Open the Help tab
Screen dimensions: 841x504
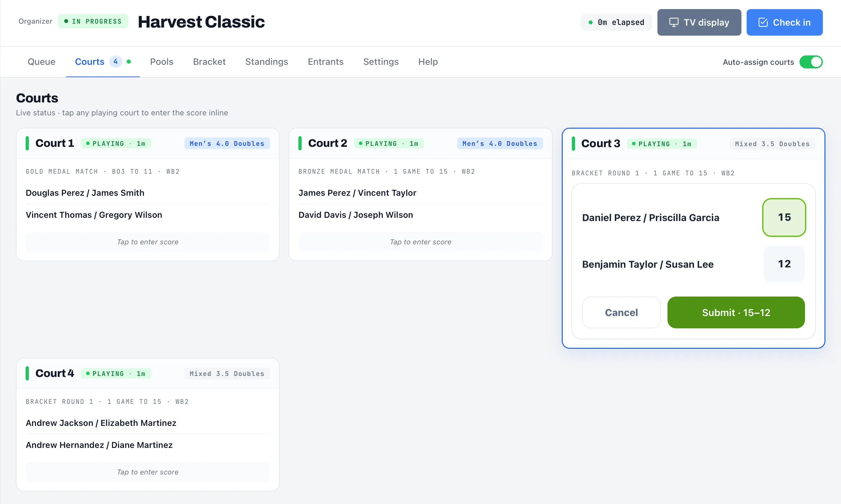point(428,62)
